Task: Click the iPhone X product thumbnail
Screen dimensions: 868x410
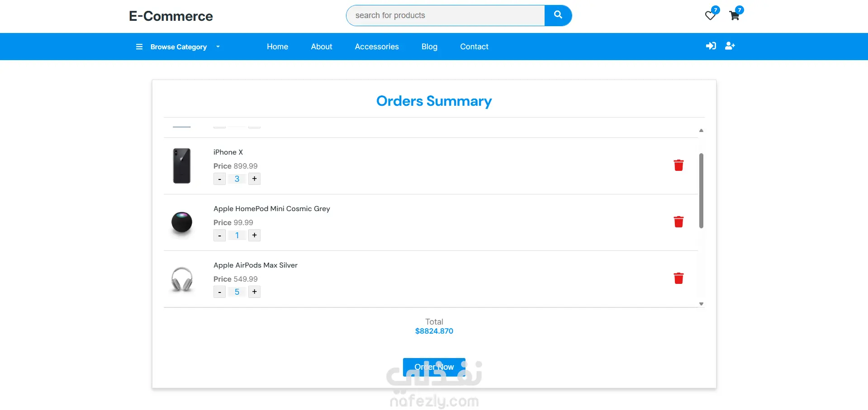Action: pos(182,166)
